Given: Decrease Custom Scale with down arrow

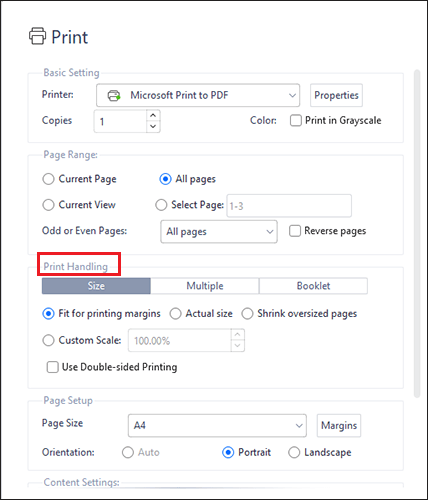Looking at the screenshot, I should (237, 346).
